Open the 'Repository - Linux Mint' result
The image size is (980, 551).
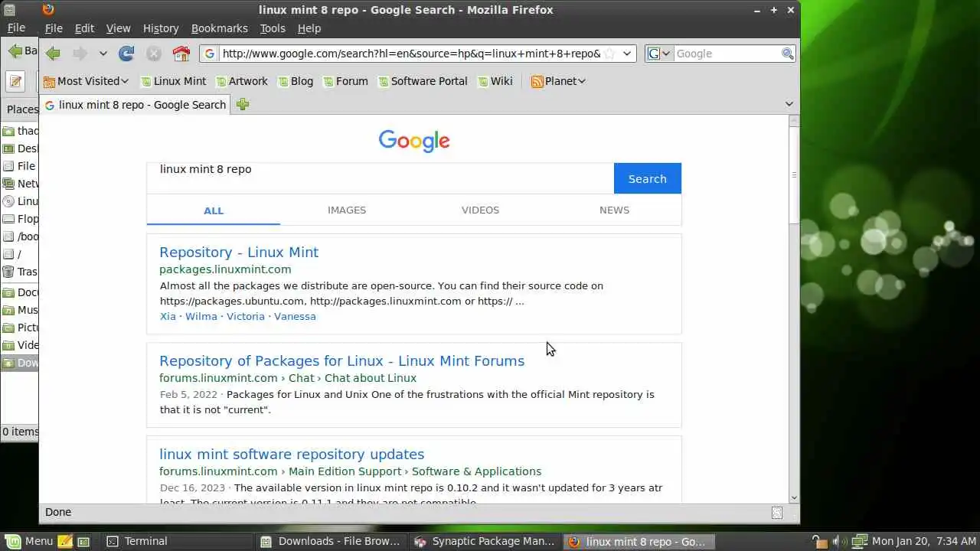pos(239,253)
